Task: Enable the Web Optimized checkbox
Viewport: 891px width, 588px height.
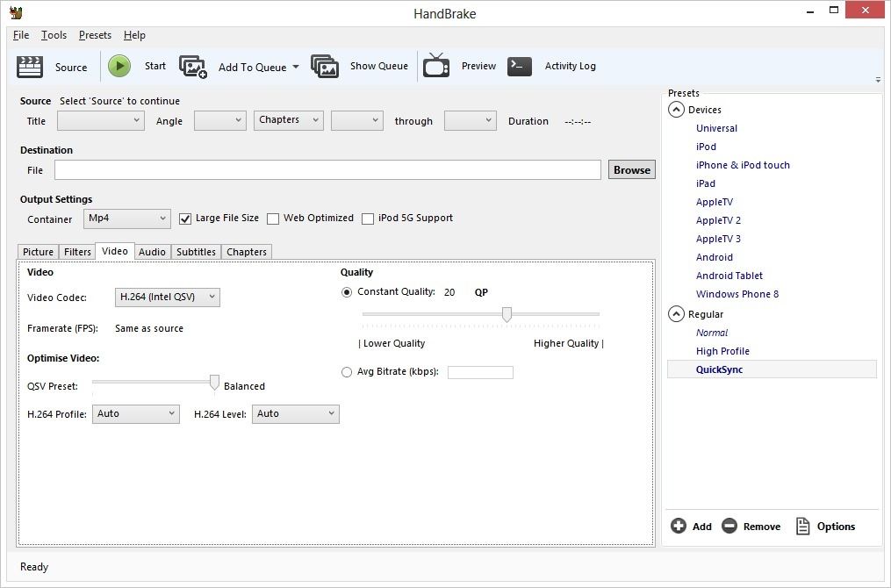Action: click(273, 219)
